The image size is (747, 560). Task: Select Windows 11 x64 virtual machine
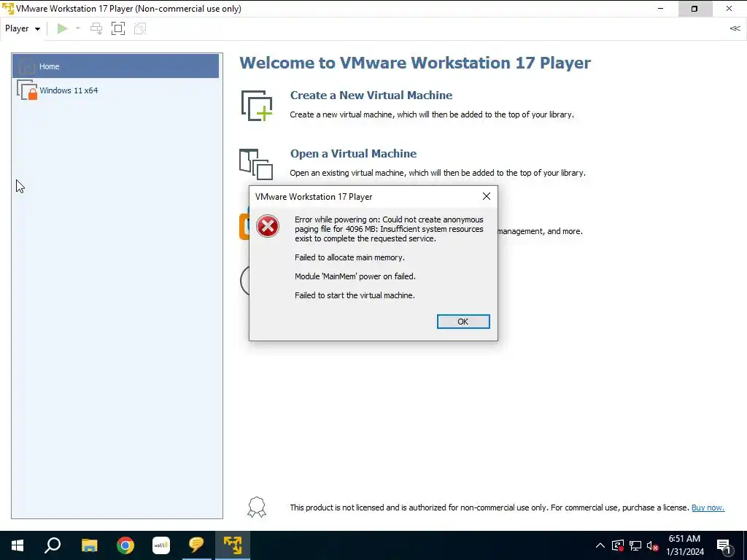(x=115, y=90)
